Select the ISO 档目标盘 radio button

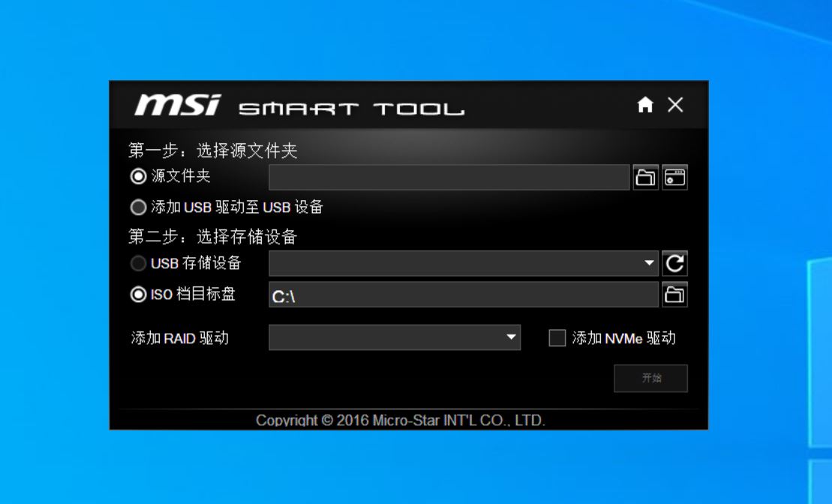(x=138, y=295)
